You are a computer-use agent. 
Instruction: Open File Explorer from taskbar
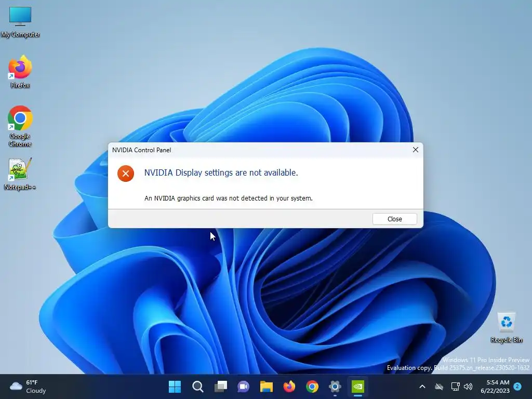[x=267, y=387]
